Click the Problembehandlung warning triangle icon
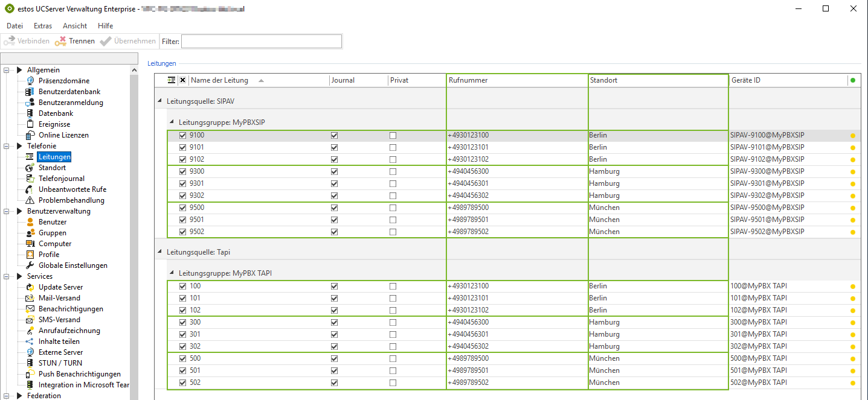Screen dimensions: 868x400 point(30,200)
